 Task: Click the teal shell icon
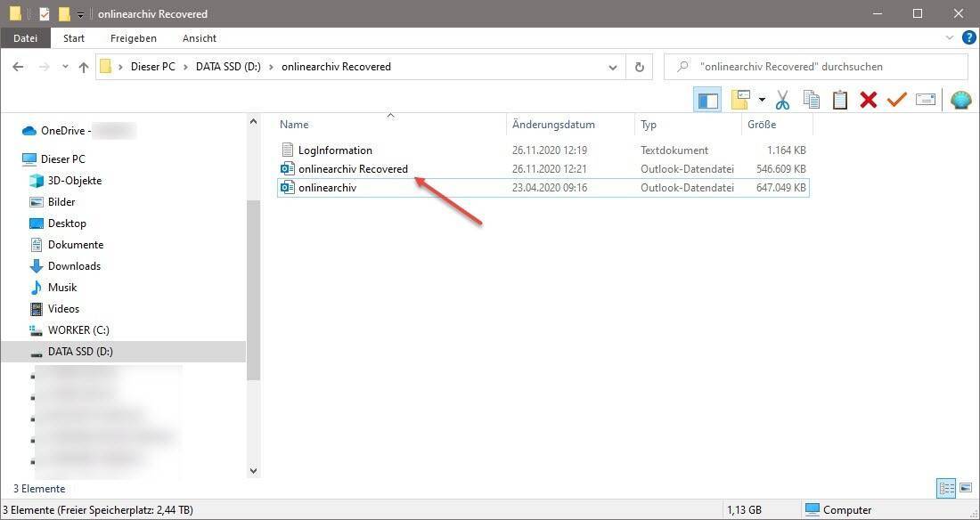tap(960, 100)
